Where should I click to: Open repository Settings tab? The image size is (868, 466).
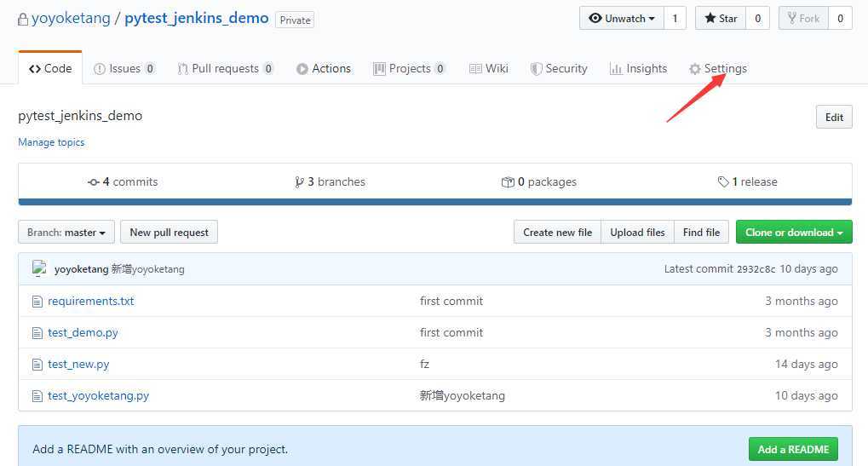click(718, 69)
